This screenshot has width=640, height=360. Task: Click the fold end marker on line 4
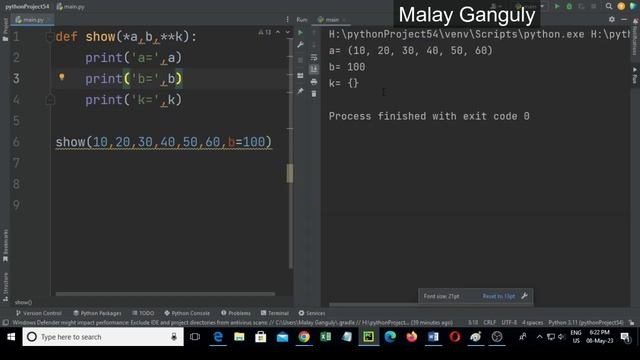pyautogui.click(x=50, y=99)
